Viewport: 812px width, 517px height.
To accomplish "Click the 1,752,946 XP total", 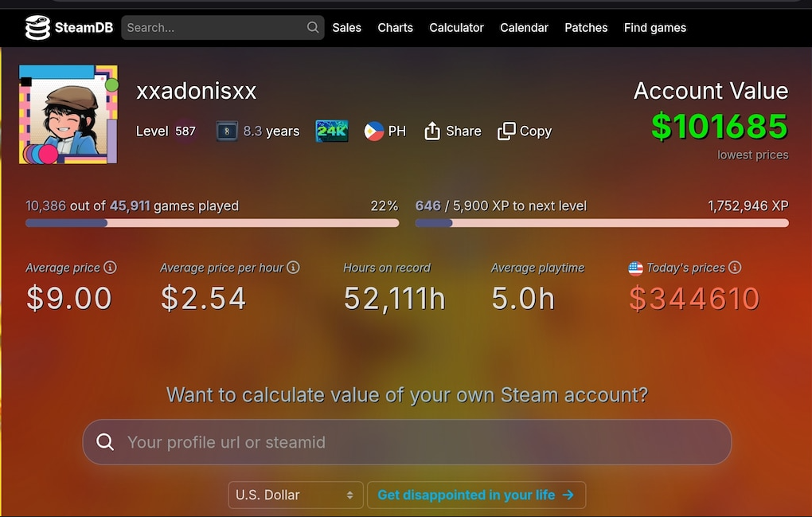I will 748,206.
